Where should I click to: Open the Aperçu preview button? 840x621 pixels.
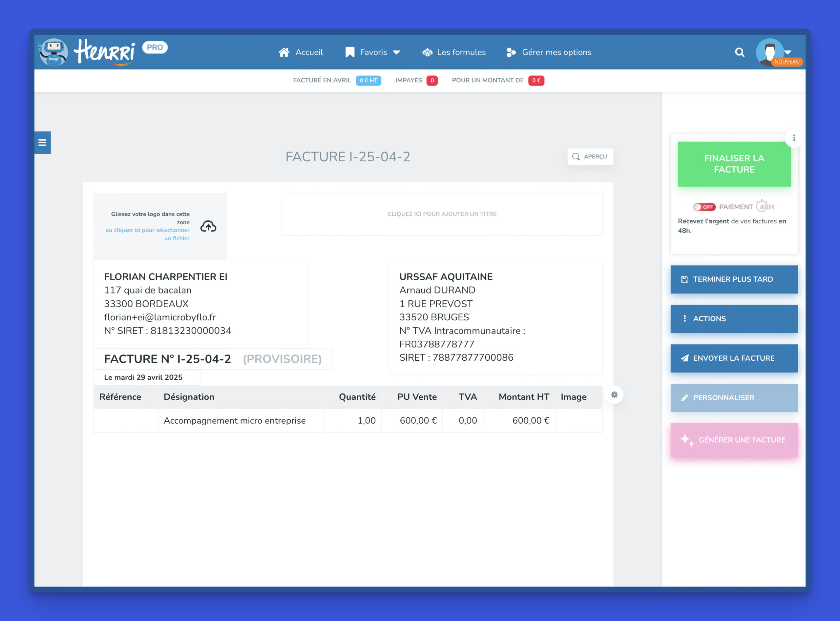point(590,157)
